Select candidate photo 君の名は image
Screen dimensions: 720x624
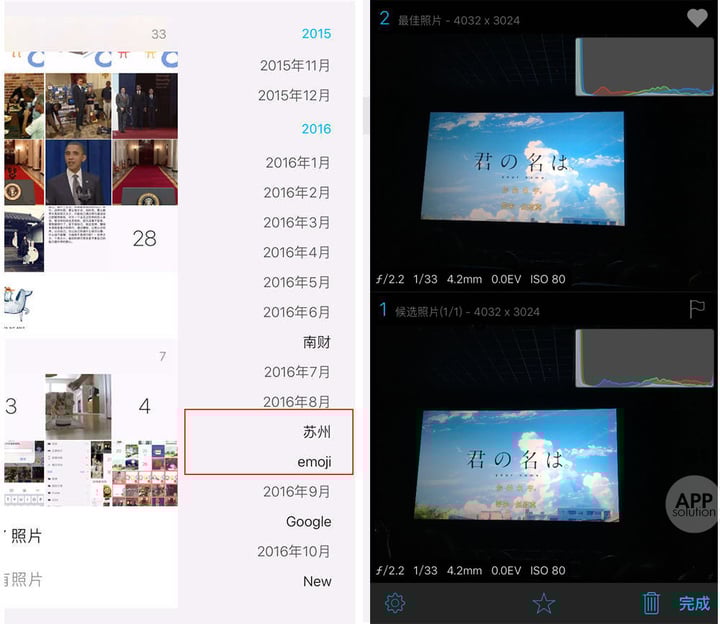[x=517, y=465]
